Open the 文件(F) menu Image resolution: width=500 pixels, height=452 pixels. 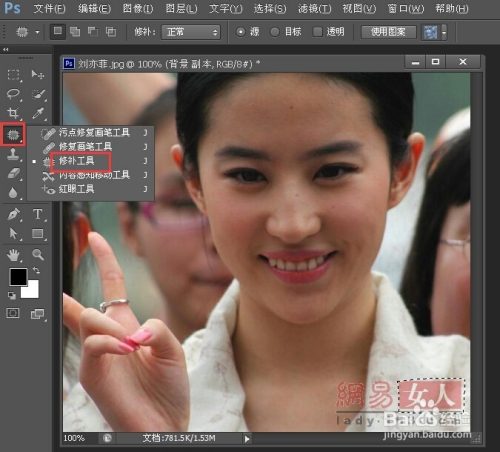coord(49,8)
